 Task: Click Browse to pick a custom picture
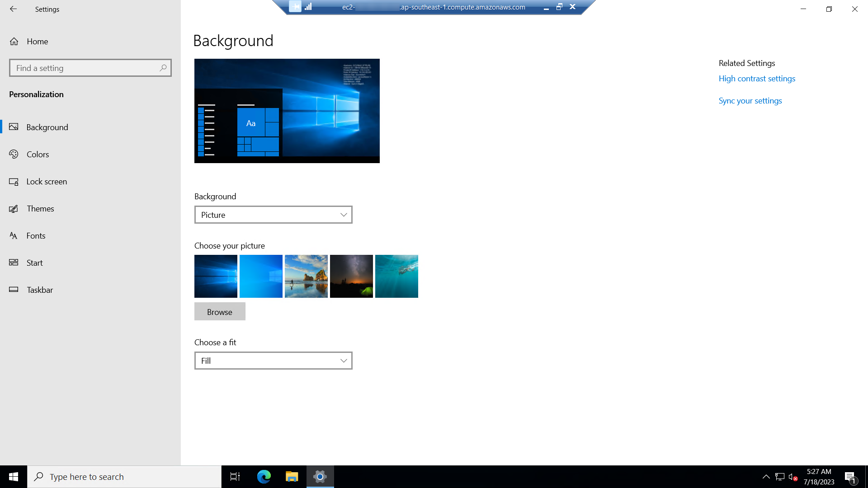[x=219, y=311]
